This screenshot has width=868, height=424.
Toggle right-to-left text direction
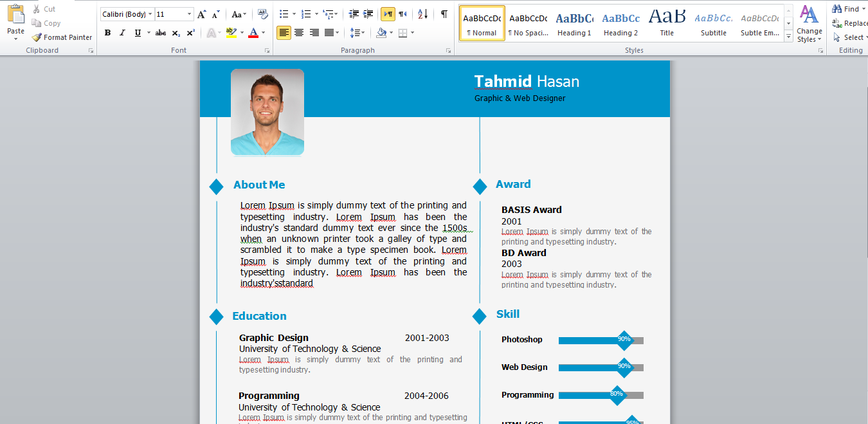pyautogui.click(x=402, y=14)
